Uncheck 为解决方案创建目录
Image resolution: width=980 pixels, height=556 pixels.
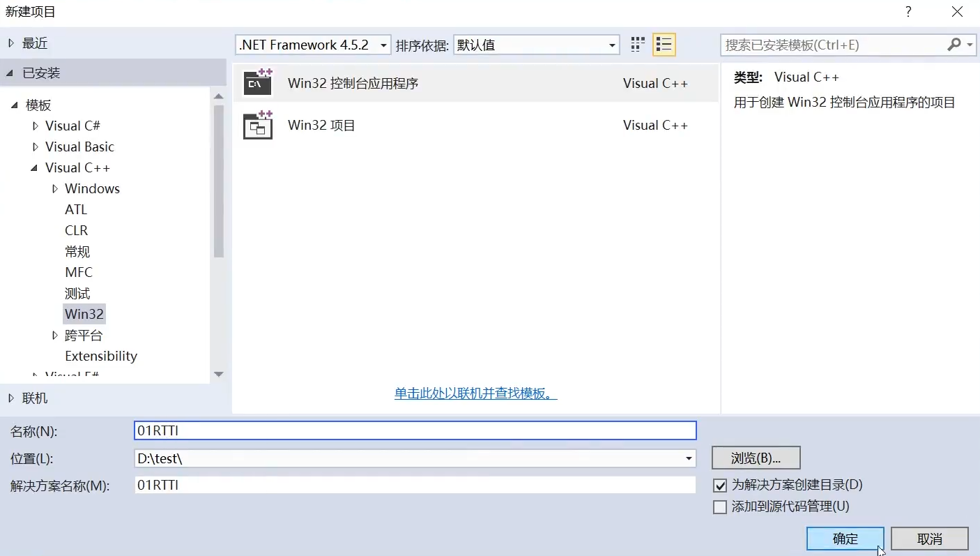coord(719,485)
